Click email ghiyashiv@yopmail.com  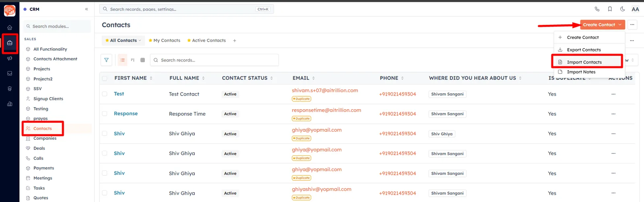322,190
